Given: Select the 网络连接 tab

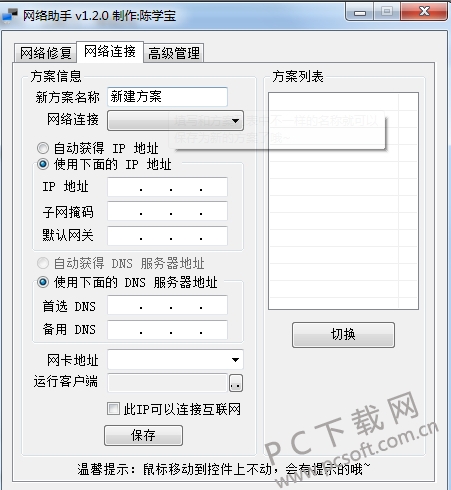Looking at the screenshot, I should pos(110,52).
